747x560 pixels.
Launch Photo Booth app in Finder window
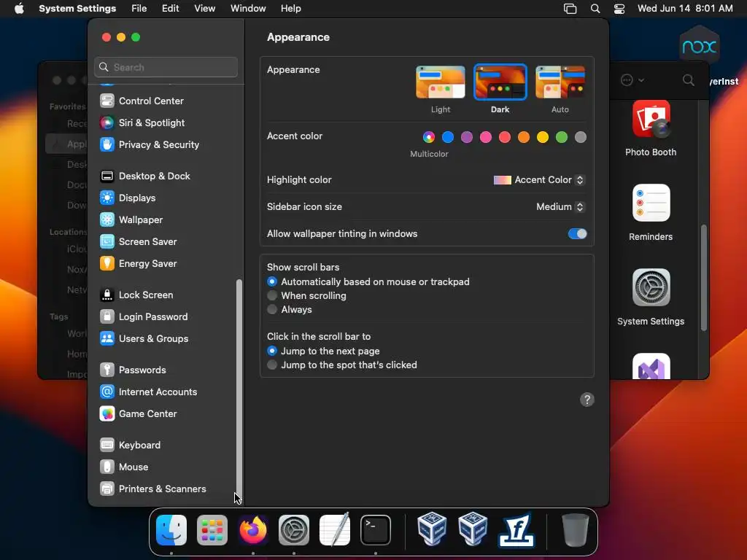point(651,120)
